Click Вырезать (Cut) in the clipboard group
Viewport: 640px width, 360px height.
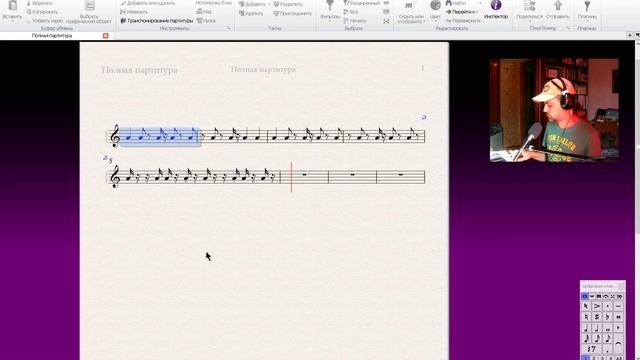tap(40, 3)
